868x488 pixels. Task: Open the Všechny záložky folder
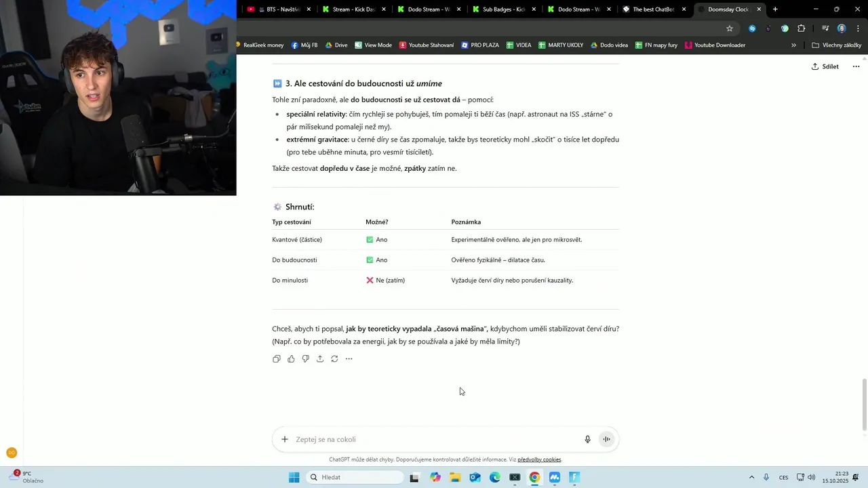pyautogui.click(x=836, y=45)
